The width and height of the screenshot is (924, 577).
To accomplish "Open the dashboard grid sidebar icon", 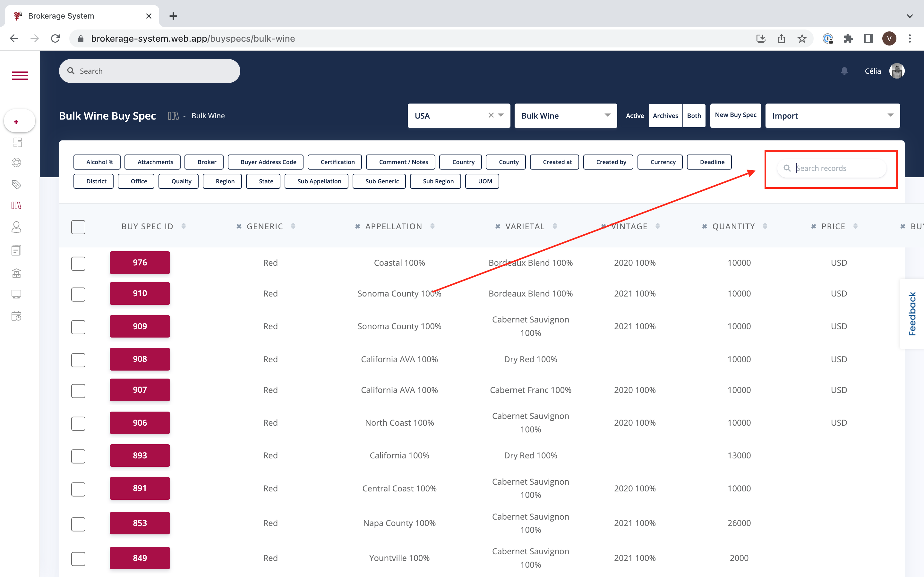I will pos(17,142).
